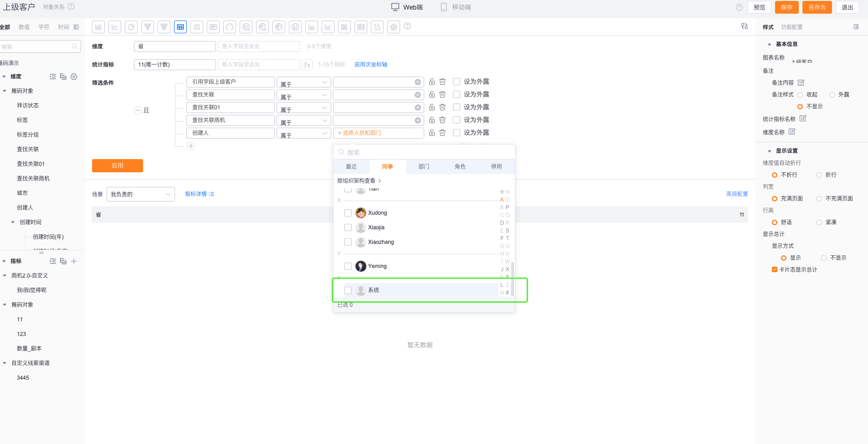Click the lock icon on 查找关联 filter row

[x=431, y=94]
